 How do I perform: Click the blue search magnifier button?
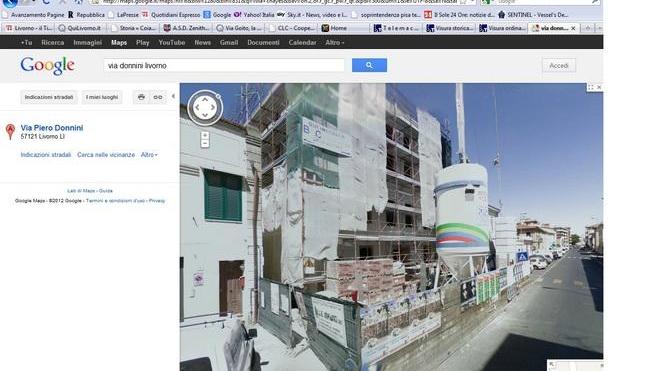(x=369, y=65)
